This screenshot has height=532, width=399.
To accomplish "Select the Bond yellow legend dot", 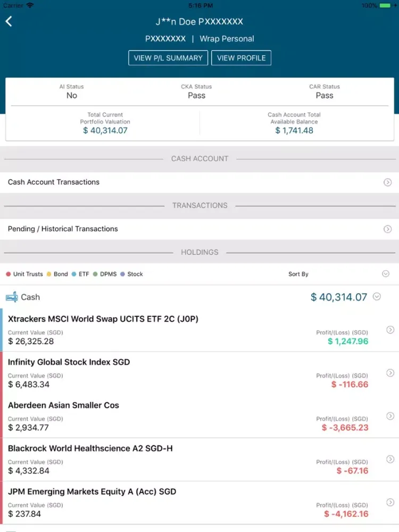I will [x=49, y=274].
